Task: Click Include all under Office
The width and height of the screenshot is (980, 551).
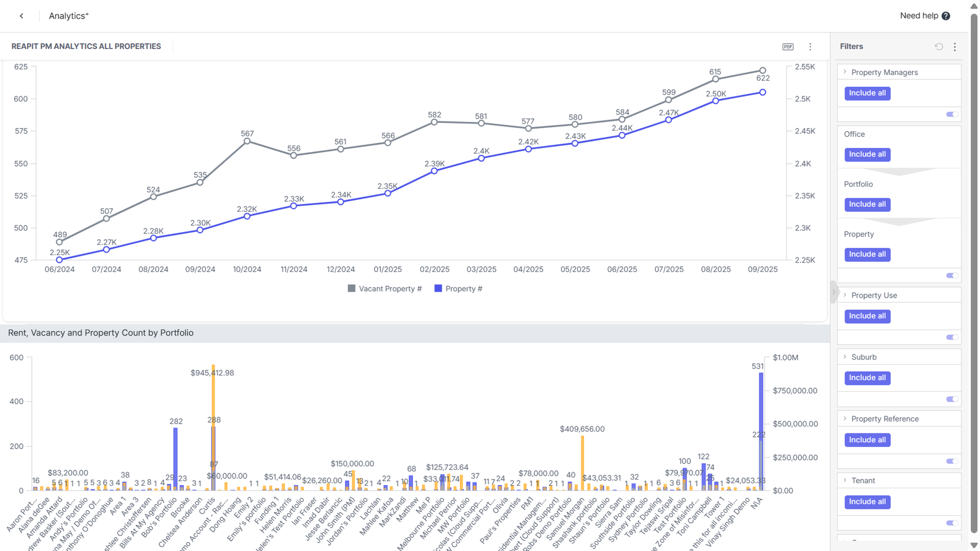Action: tap(867, 154)
